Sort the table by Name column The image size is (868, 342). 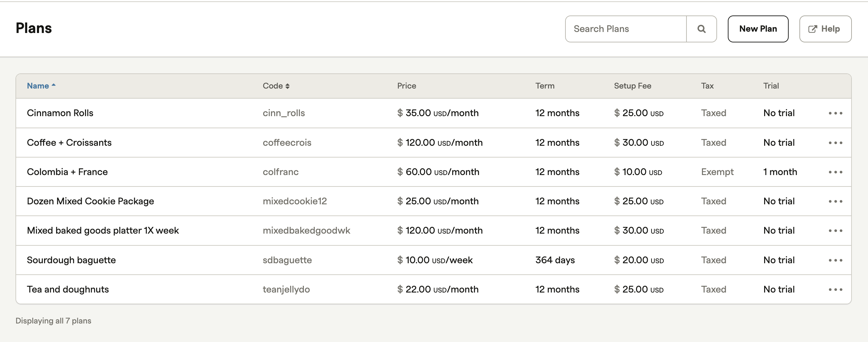click(x=41, y=86)
